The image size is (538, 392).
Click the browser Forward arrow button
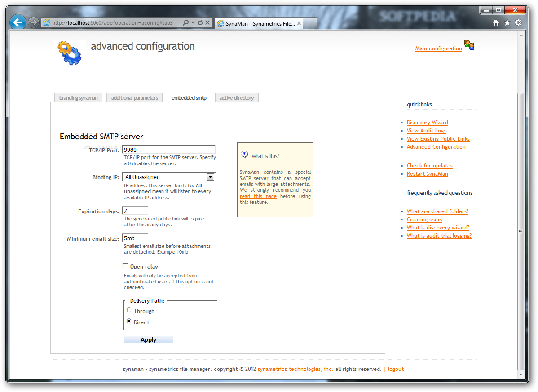33,22
